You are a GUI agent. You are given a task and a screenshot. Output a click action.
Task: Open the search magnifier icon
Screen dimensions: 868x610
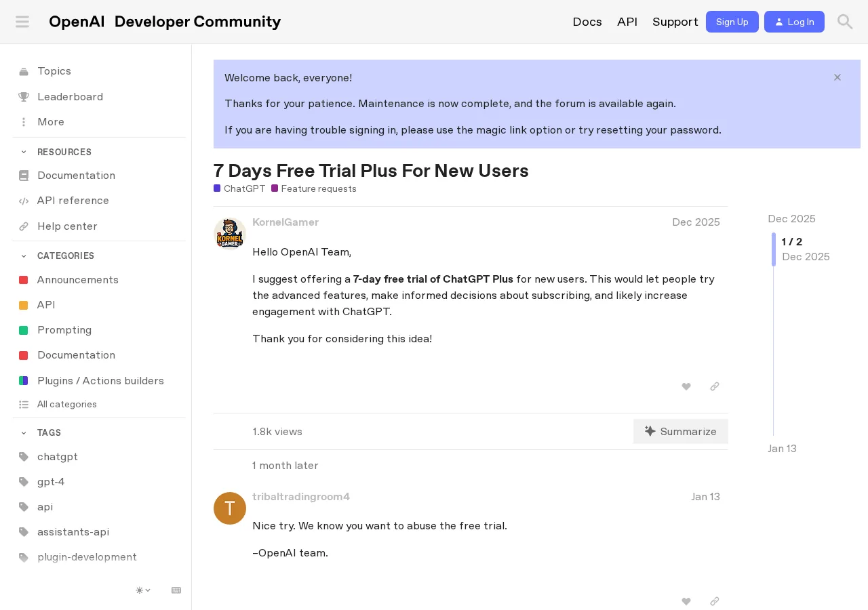(x=845, y=22)
